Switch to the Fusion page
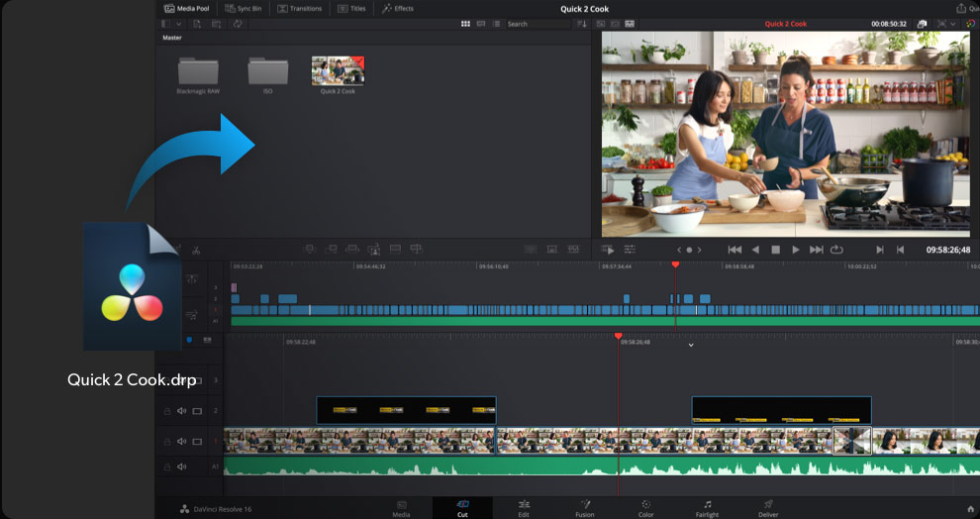The width and height of the screenshot is (980, 519). (x=585, y=508)
